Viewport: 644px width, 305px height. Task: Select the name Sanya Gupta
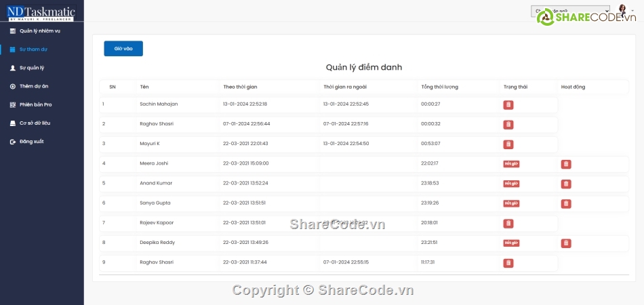(x=155, y=203)
